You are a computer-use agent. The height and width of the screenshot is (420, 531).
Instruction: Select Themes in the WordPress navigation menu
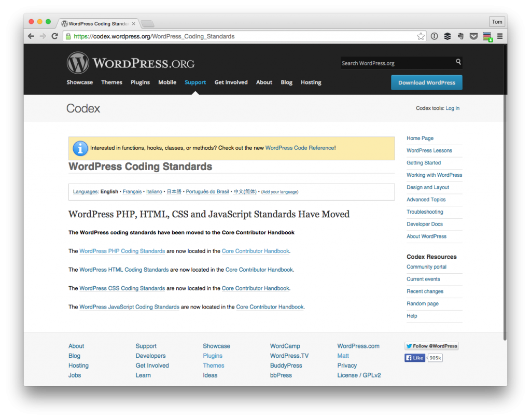tap(111, 82)
